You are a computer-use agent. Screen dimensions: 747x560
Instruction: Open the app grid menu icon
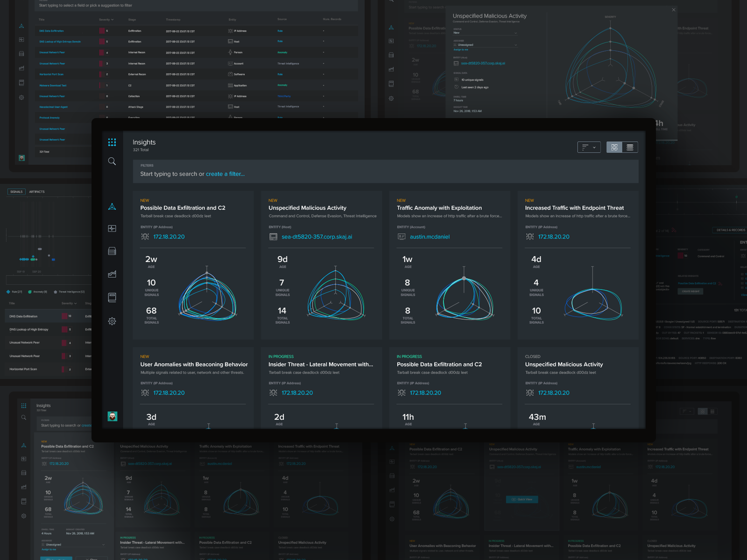click(x=112, y=142)
